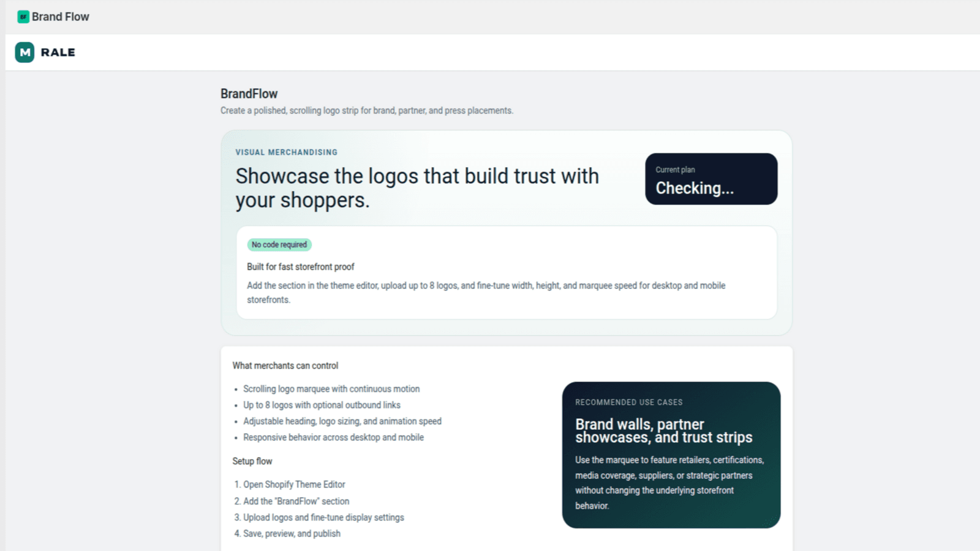Screen dimensions: 980x551
Task: Click Scrolling logo marquee bullet item
Action: pyautogui.click(x=331, y=389)
